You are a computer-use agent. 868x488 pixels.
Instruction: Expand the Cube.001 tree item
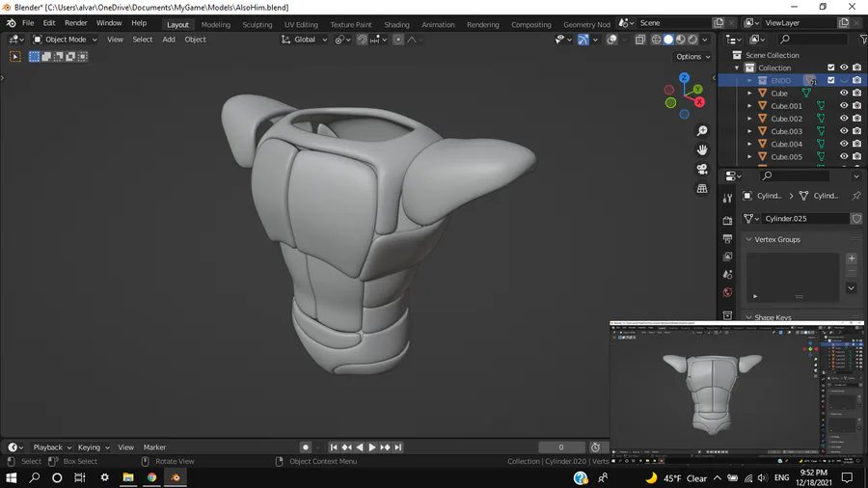point(750,106)
